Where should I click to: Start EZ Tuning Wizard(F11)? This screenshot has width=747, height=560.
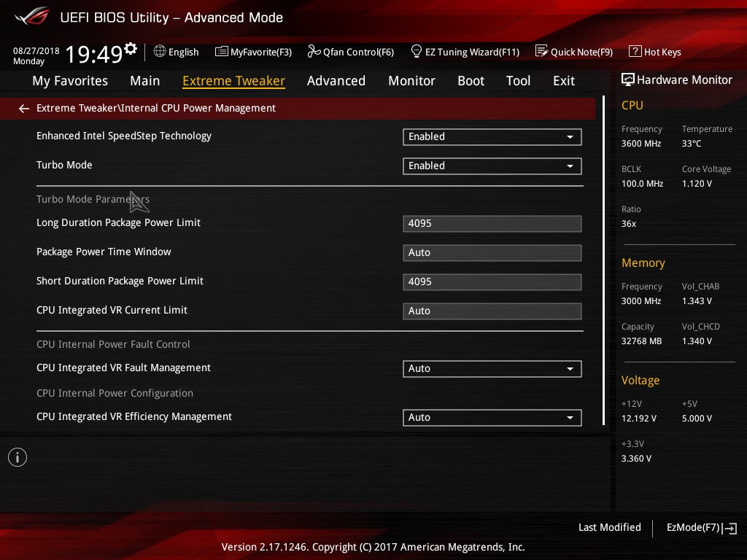[465, 52]
